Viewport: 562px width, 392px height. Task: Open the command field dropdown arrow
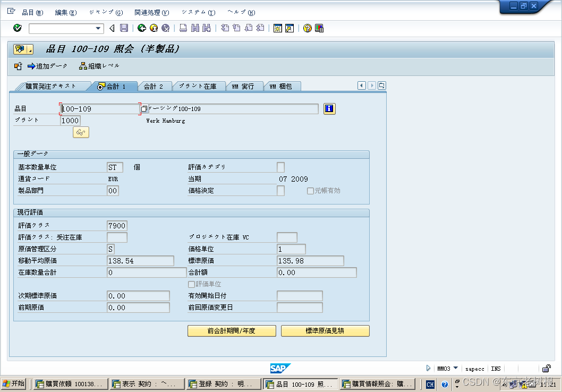tap(98, 28)
